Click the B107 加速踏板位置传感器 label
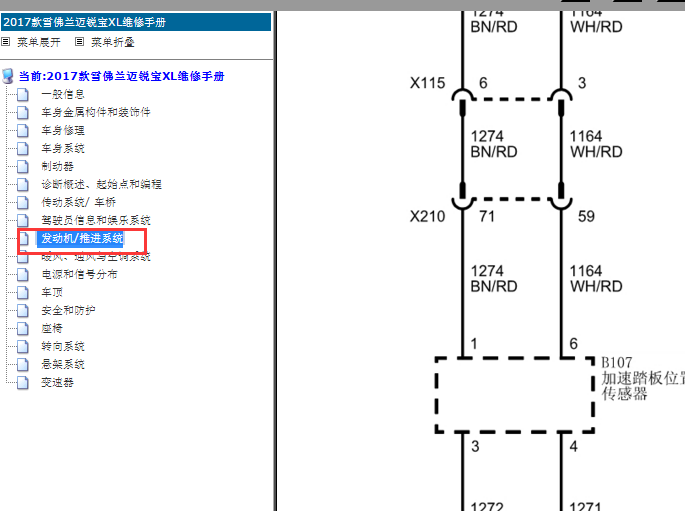Image resolution: width=685 pixels, height=511 pixels. pyautogui.click(x=643, y=378)
